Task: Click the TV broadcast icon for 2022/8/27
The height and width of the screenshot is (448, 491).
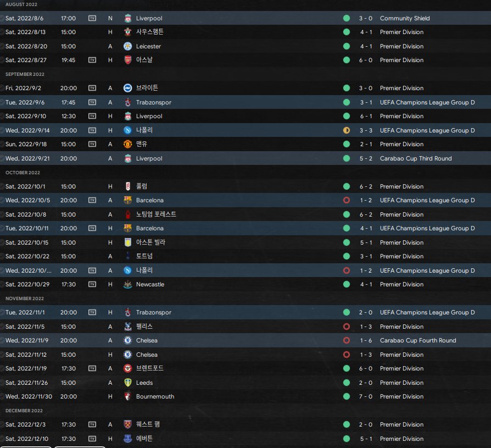Action: point(92,60)
